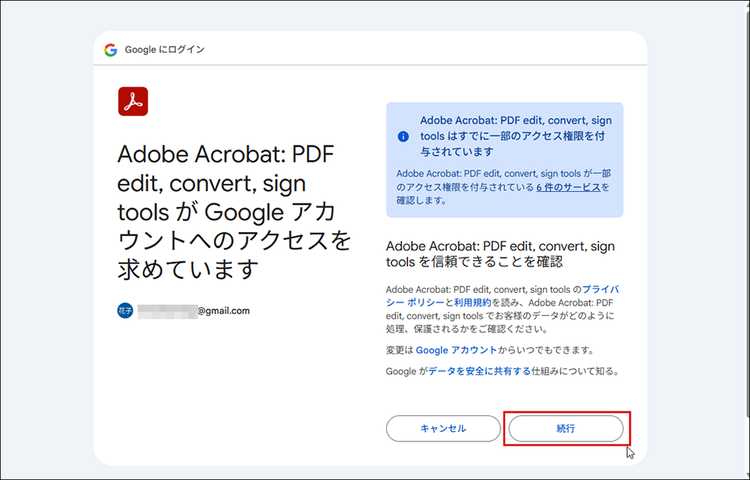Click the Google にログイン header title

pos(165,49)
